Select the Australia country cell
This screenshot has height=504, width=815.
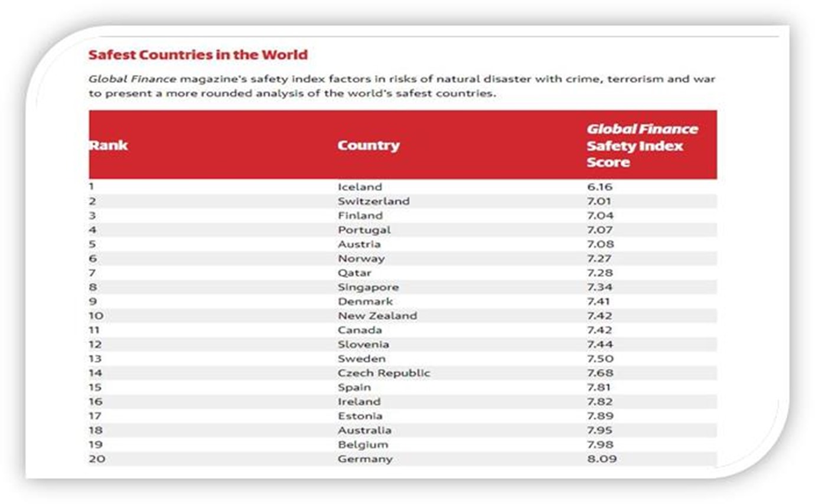364,430
